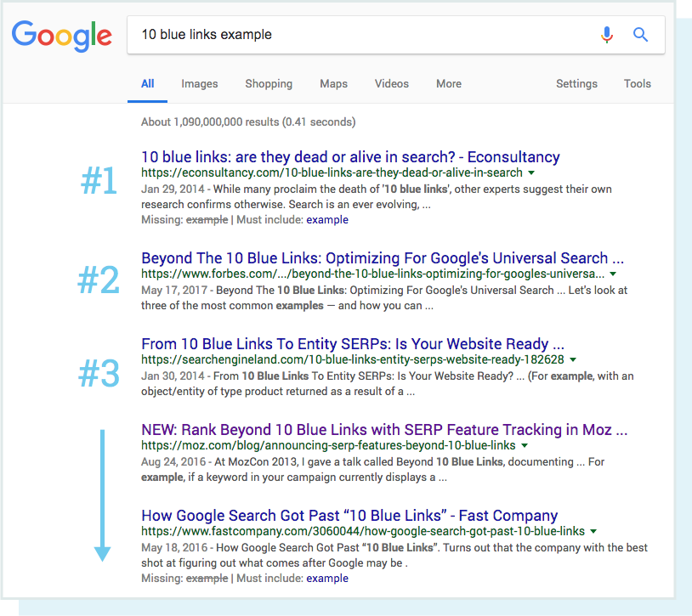Select the Maps tab
Screen dimensions: 692x616
pos(333,83)
